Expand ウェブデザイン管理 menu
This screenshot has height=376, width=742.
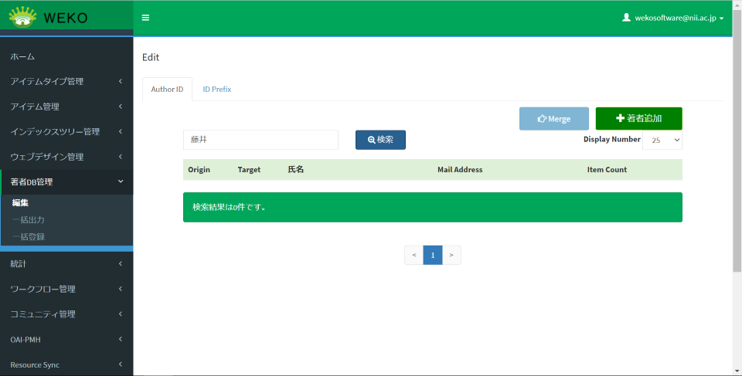(x=66, y=157)
